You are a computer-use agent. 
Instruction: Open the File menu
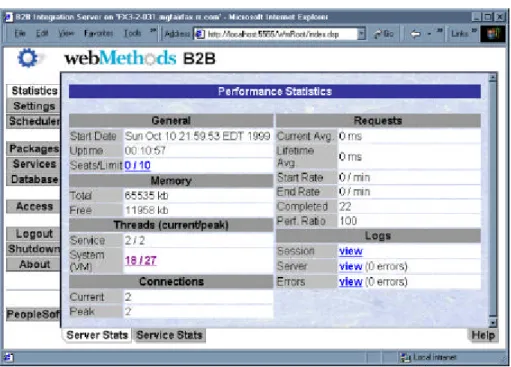pyautogui.click(x=20, y=33)
